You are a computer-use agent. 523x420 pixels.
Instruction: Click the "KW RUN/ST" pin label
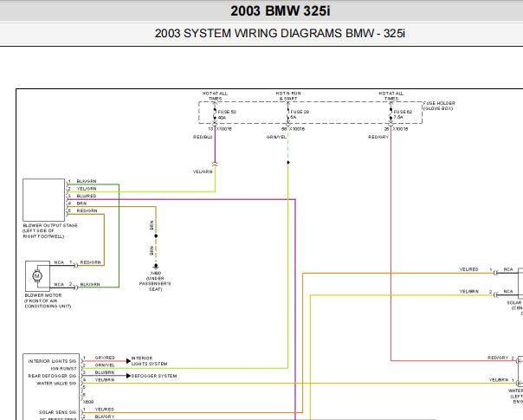coord(64,369)
